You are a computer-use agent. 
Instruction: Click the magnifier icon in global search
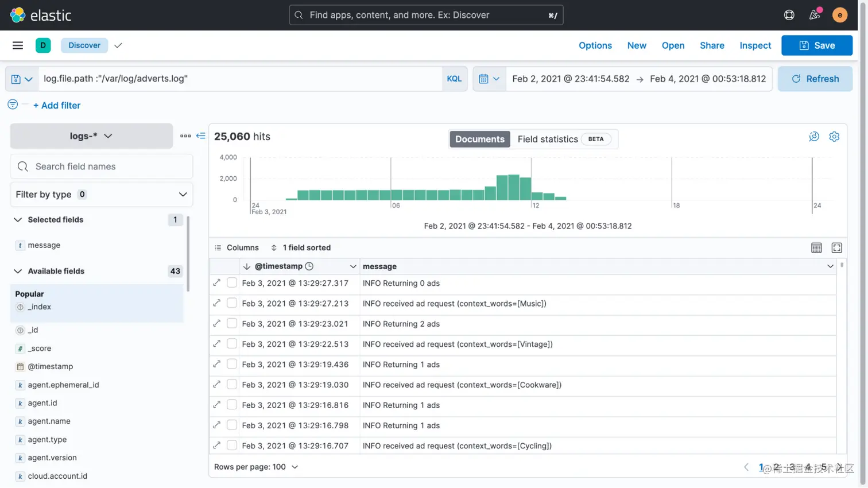pyautogui.click(x=299, y=15)
